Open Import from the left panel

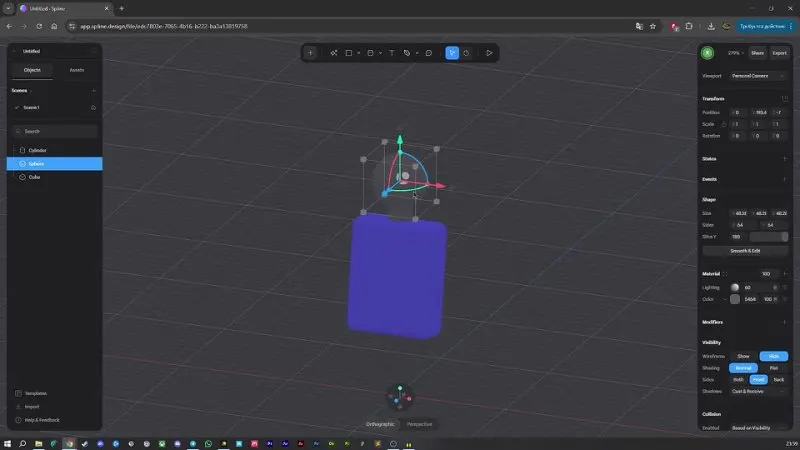[28, 407]
